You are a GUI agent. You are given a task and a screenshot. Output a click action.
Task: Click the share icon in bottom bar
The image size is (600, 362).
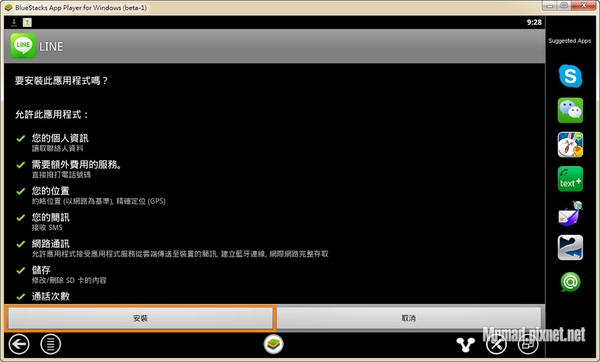click(465, 344)
